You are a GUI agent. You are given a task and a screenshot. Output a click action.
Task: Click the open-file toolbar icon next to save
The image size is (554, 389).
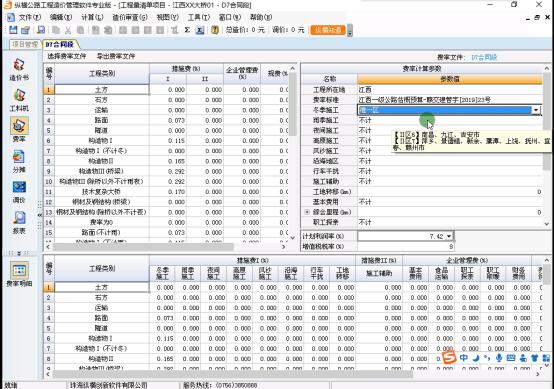pyautogui.click(x=25, y=30)
